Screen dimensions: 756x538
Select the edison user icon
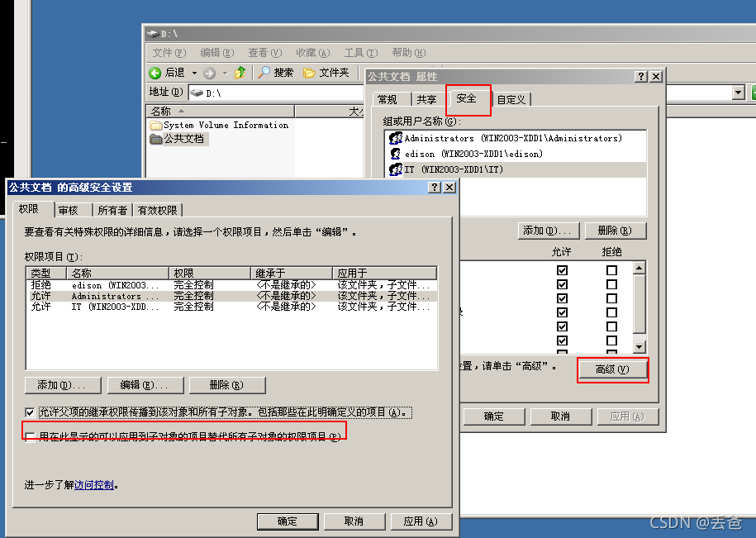tap(396, 154)
